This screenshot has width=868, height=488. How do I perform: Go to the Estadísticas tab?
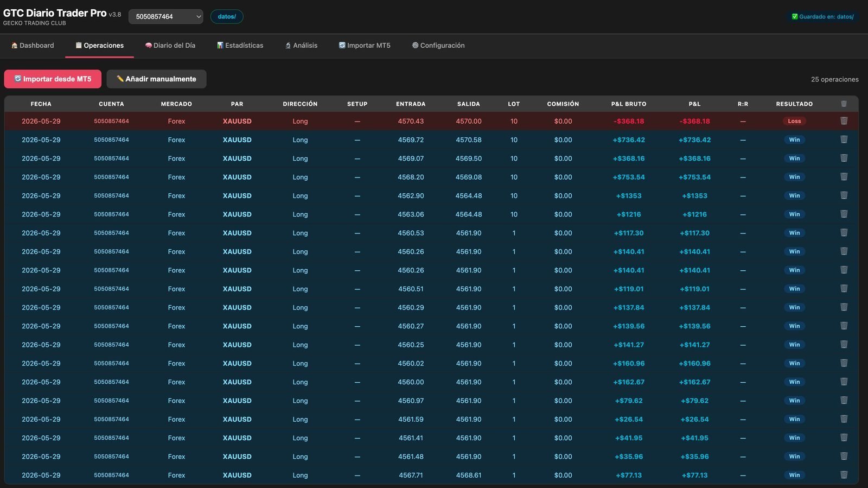[x=240, y=46]
